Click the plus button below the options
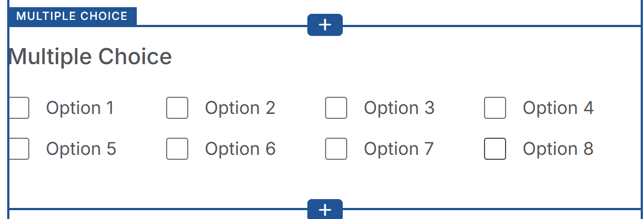The height and width of the screenshot is (219, 644). (x=325, y=209)
